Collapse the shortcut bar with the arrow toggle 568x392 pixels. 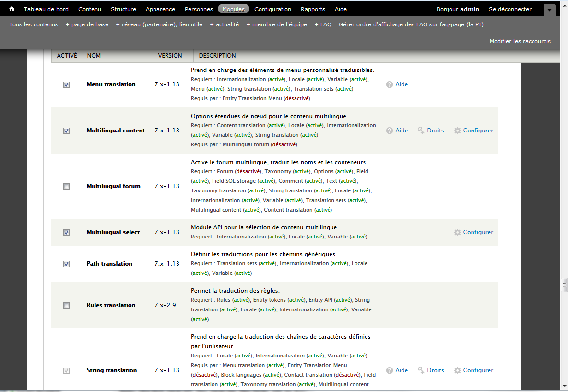549,10
